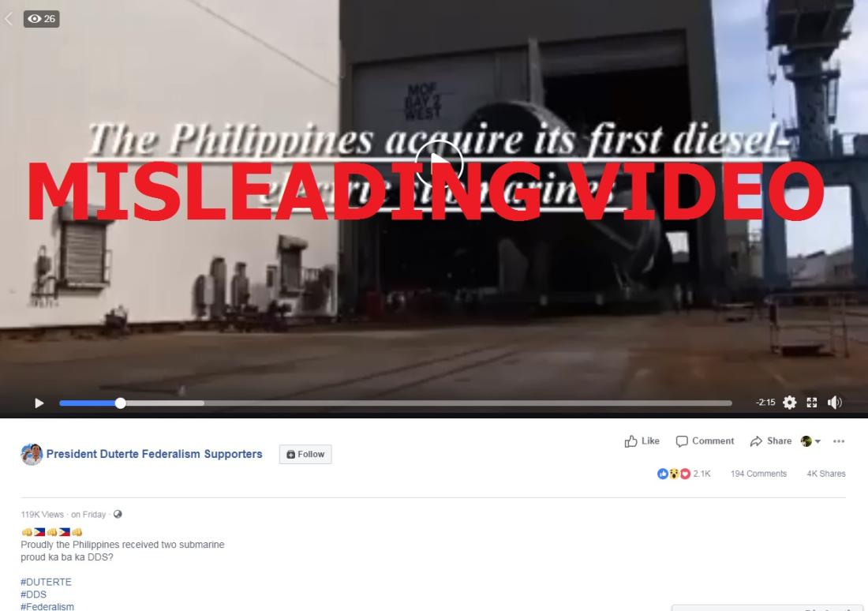Screen dimensions: 868x611
Task: Share the video post
Action: click(x=771, y=441)
